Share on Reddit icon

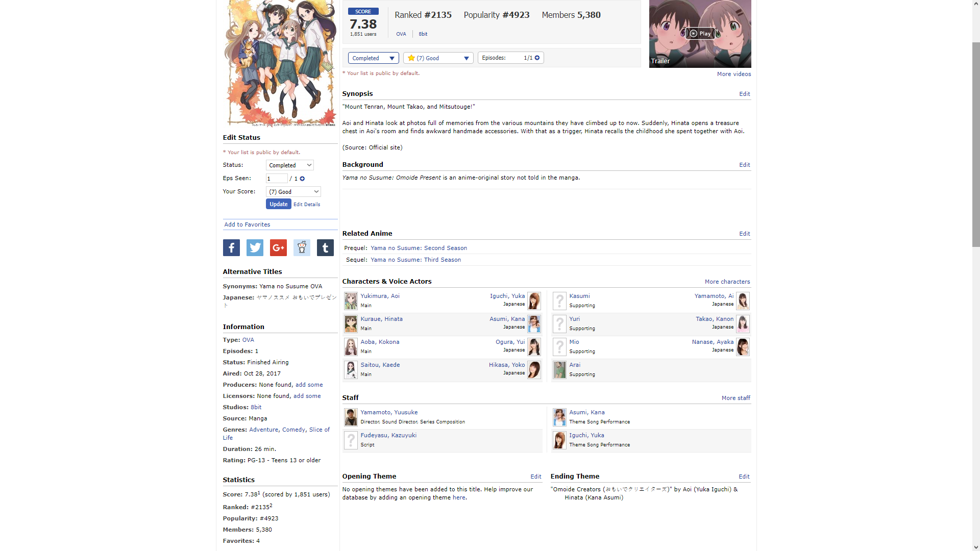(x=302, y=248)
